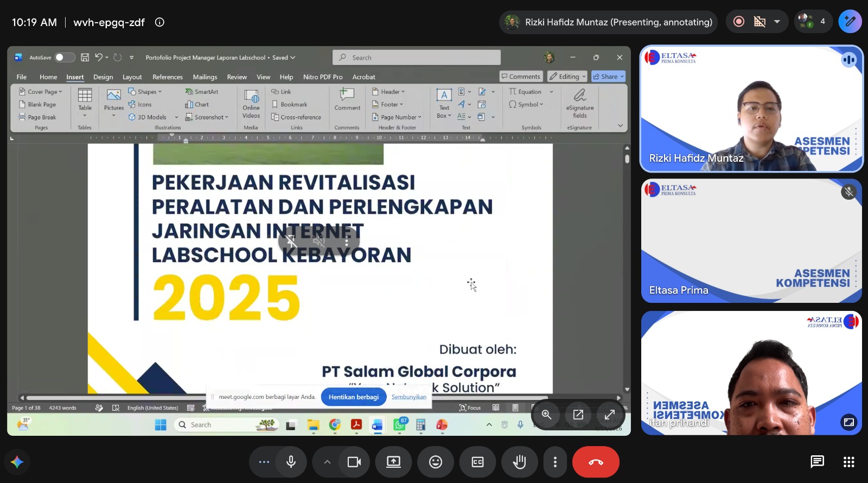Image resolution: width=868 pixels, height=483 pixels.
Task: Open Comments pane button in Word
Action: (521, 77)
